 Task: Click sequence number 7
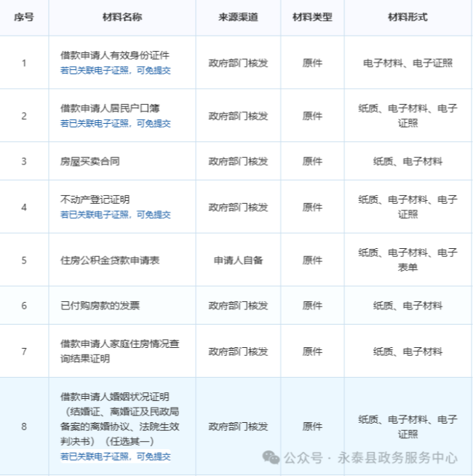point(24,352)
